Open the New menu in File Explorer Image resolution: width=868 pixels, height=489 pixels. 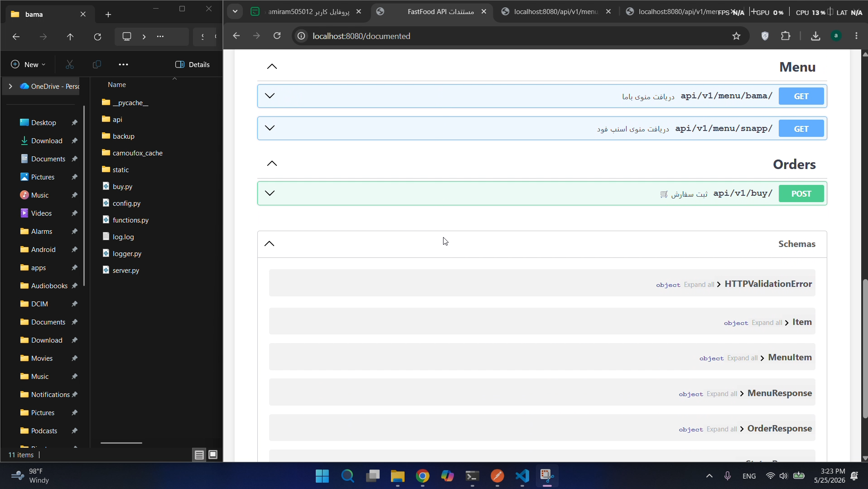(x=28, y=64)
